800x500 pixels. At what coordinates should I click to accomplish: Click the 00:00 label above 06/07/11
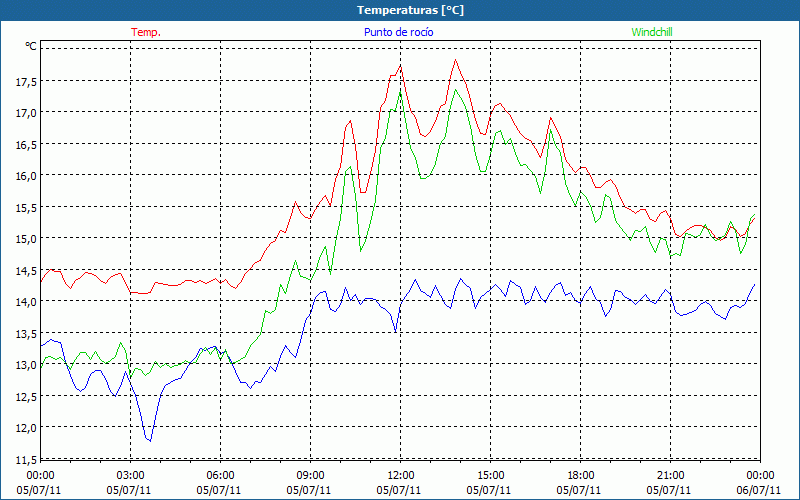760,476
